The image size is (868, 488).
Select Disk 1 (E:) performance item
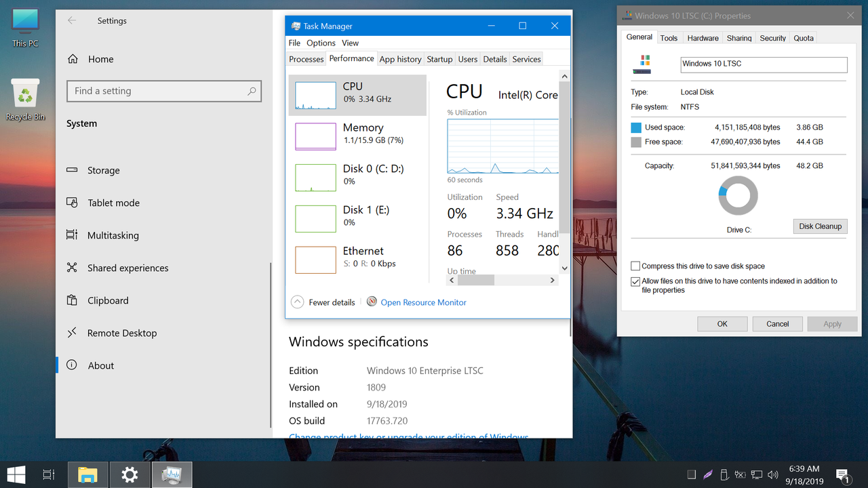click(x=358, y=218)
